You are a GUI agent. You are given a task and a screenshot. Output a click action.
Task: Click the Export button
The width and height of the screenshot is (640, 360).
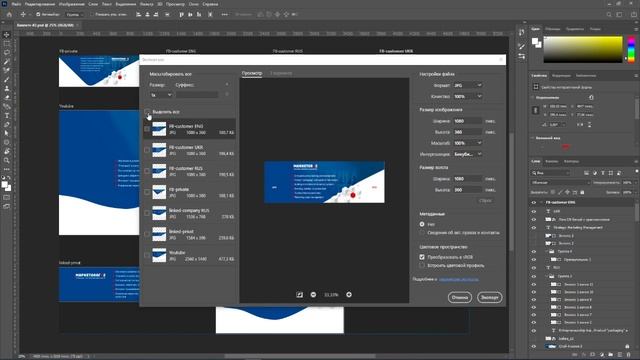pos(489,298)
